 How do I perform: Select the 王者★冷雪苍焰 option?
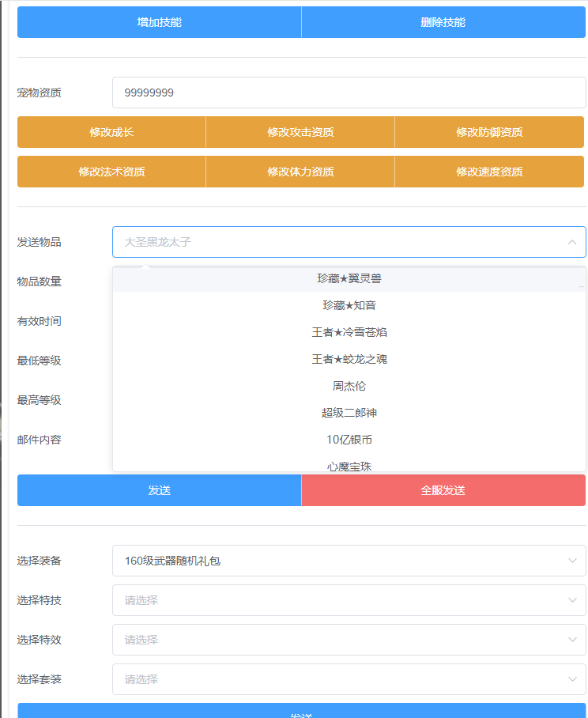pos(349,332)
